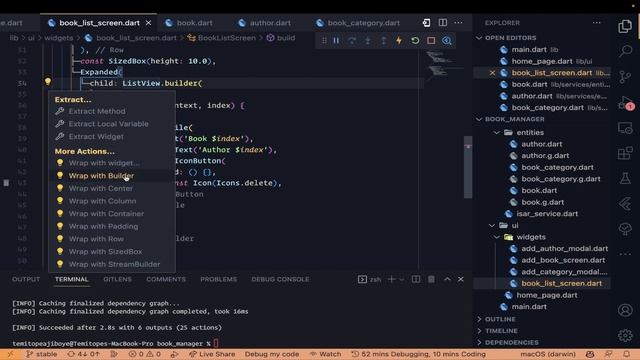640x360 pixels.
Task: Choose Wrap with StreamBuilder action
Action: [112, 264]
